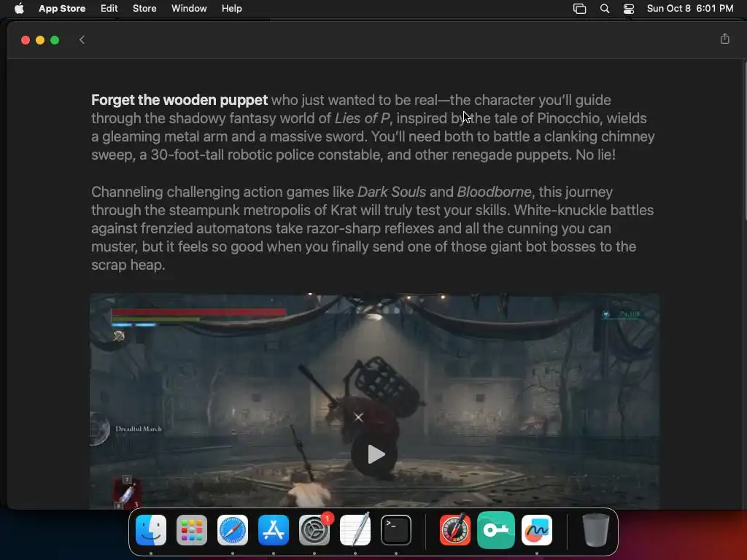Image resolution: width=747 pixels, height=560 pixels.
Task: Open the share menu icon
Action: coord(724,39)
